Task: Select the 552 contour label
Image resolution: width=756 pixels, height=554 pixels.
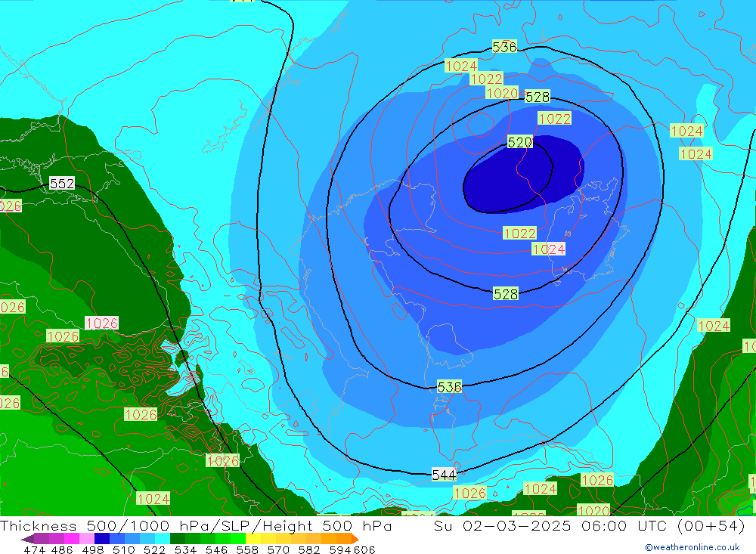Action: [x=62, y=184]
